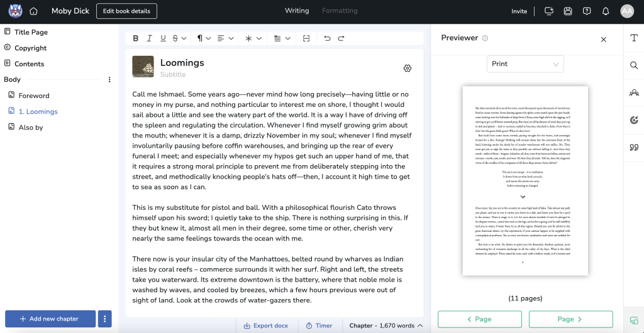The width and height of the screenshot is (644, 333).
Task: Click the underline icon
Action: (163, 38)
